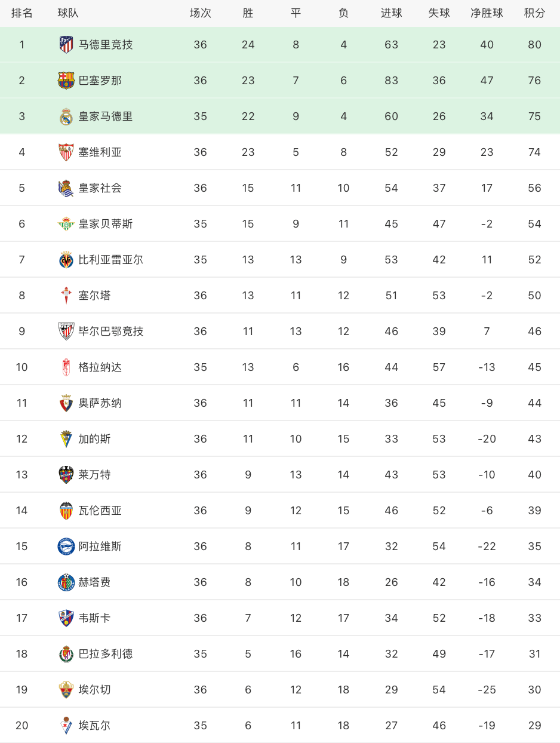Click the Atlético Madrid (马德里竞技) crest icon
This screenshot has width=560, height=743.
click(x=66, y=45)
